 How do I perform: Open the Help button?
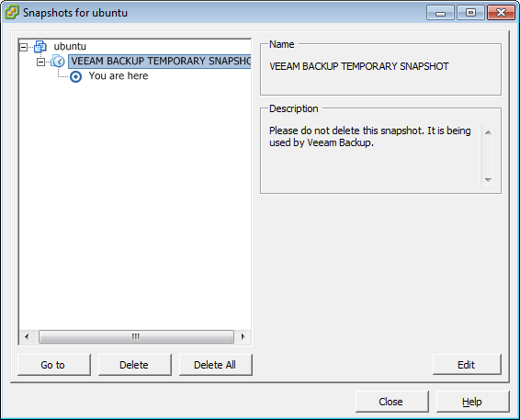(472, 402)
